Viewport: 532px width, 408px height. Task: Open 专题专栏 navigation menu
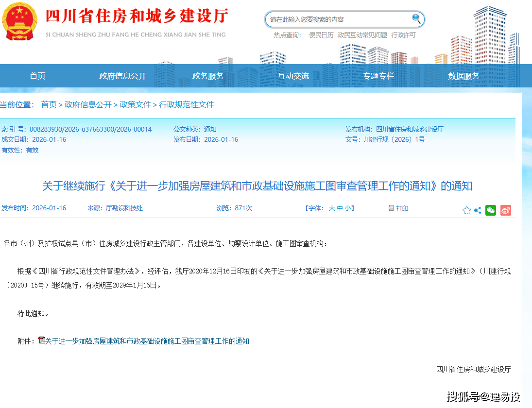click(x=378, y=76)
